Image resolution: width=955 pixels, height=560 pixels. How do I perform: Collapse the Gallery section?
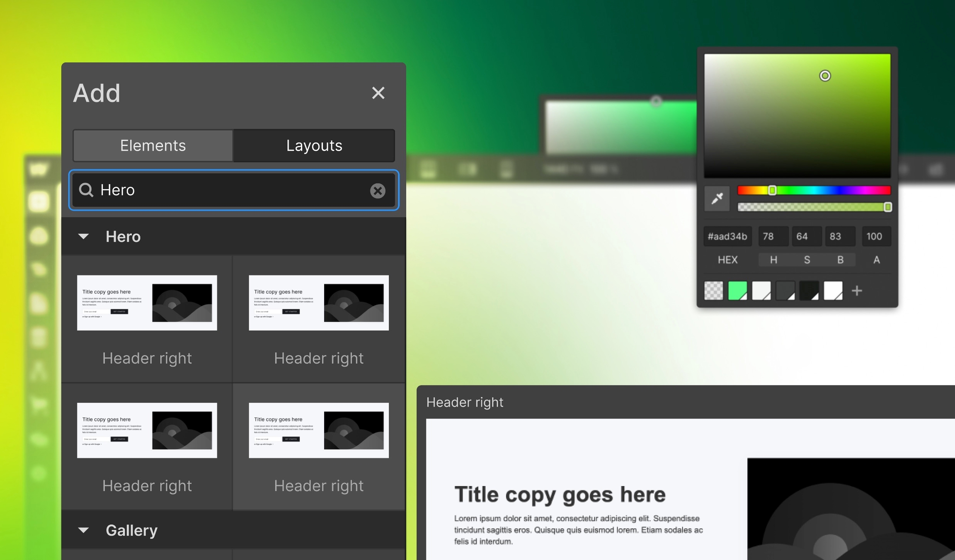83,530
